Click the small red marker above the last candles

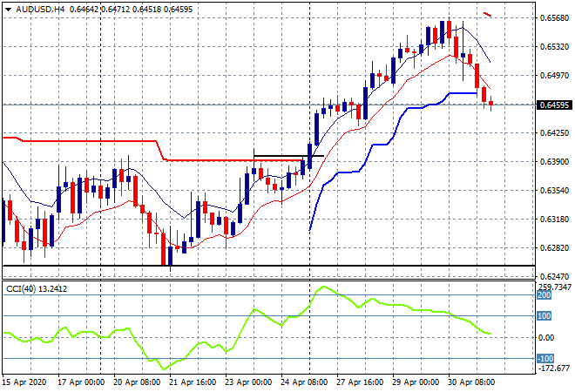(488, 15)
